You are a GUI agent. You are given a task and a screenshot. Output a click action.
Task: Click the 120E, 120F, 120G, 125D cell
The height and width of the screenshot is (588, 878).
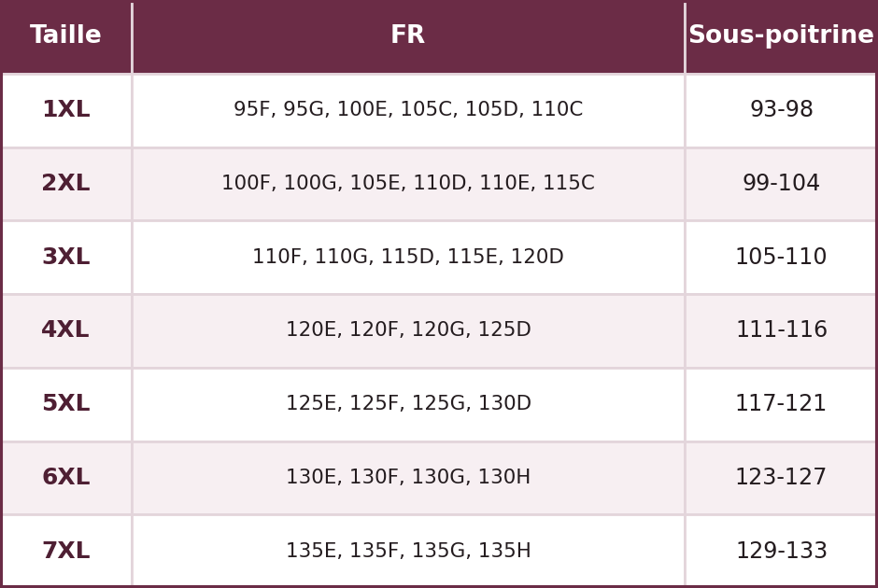click(x=408, y=330)
